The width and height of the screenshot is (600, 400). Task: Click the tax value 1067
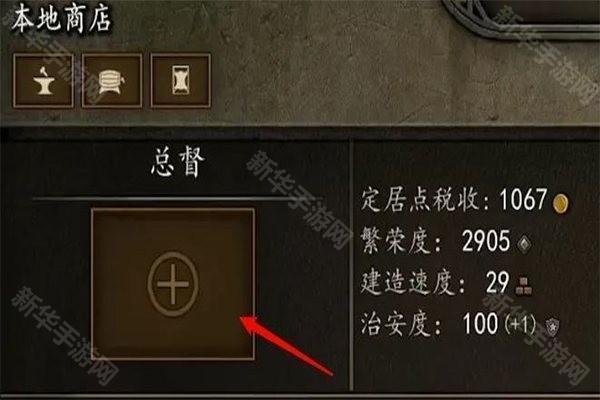(523, 199)
